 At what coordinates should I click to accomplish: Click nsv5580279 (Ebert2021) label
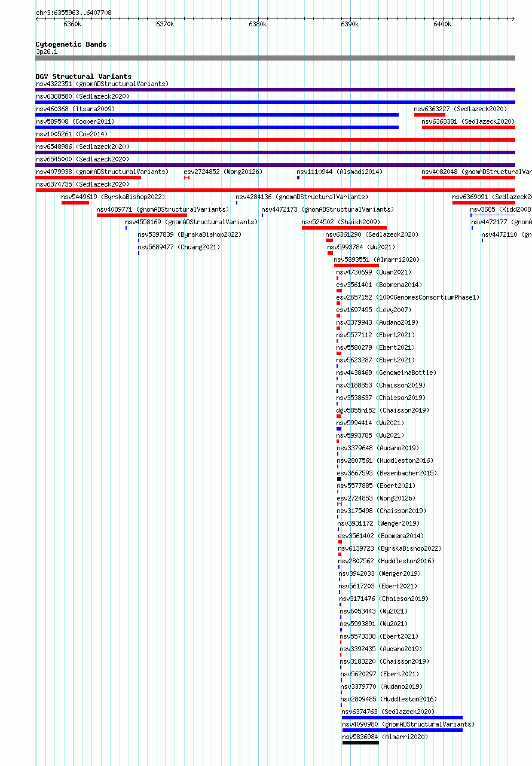click(x=375, y=347)
